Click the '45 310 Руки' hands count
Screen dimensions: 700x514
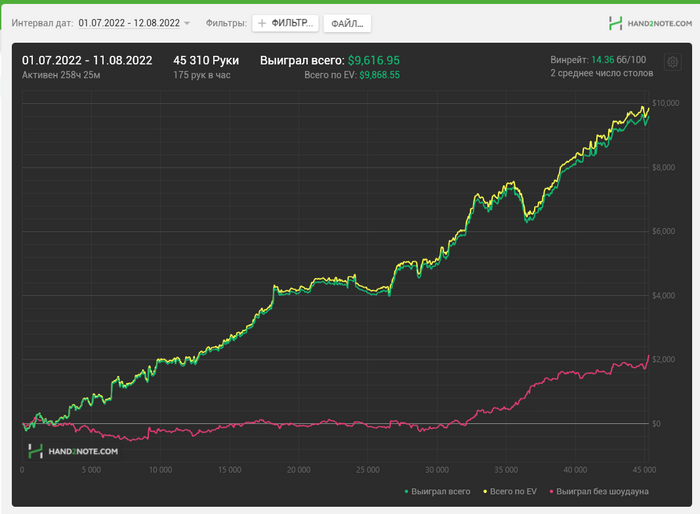(x=206, y=60)
